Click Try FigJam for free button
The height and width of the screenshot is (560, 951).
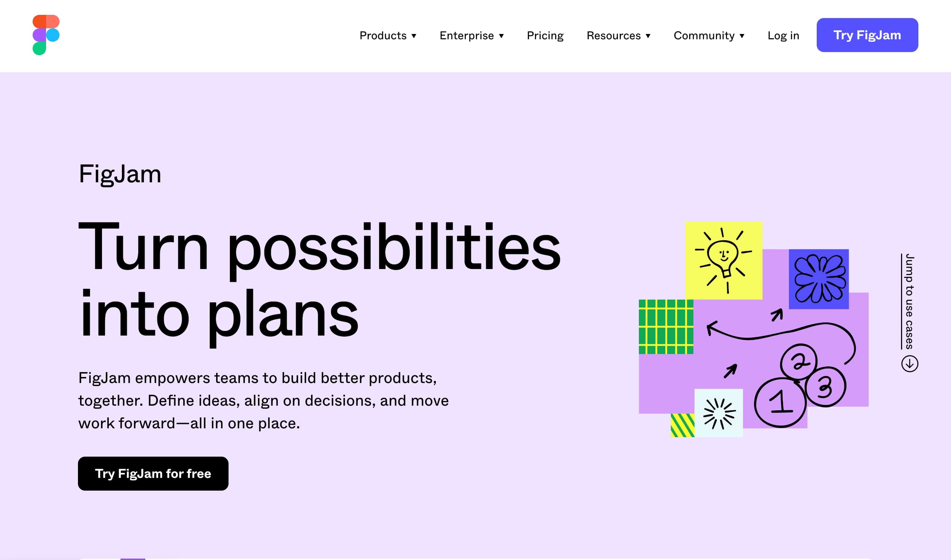click(153, 473)
